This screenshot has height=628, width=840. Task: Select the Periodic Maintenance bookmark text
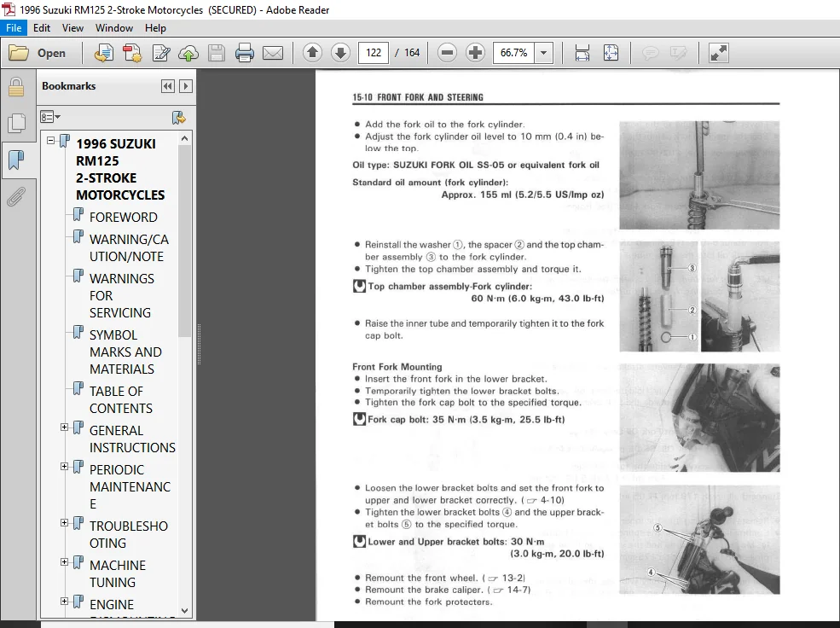click(130, 486)
